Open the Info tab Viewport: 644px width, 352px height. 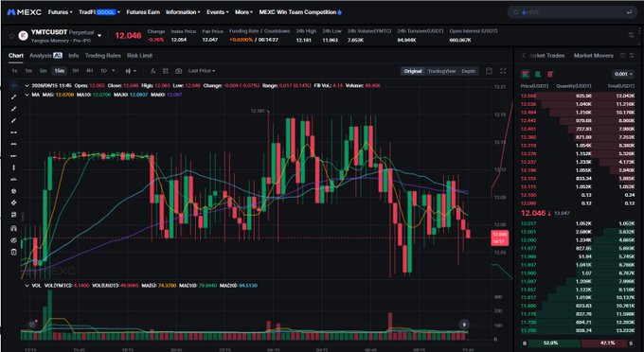[x=74, y=56]
